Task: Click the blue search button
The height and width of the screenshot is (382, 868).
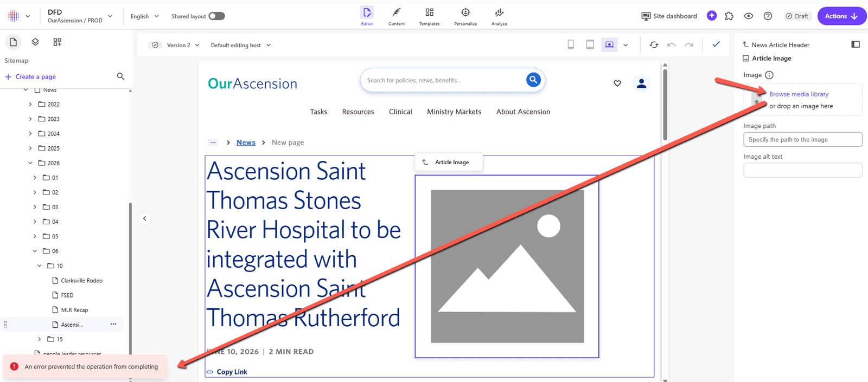Action: 534,80
